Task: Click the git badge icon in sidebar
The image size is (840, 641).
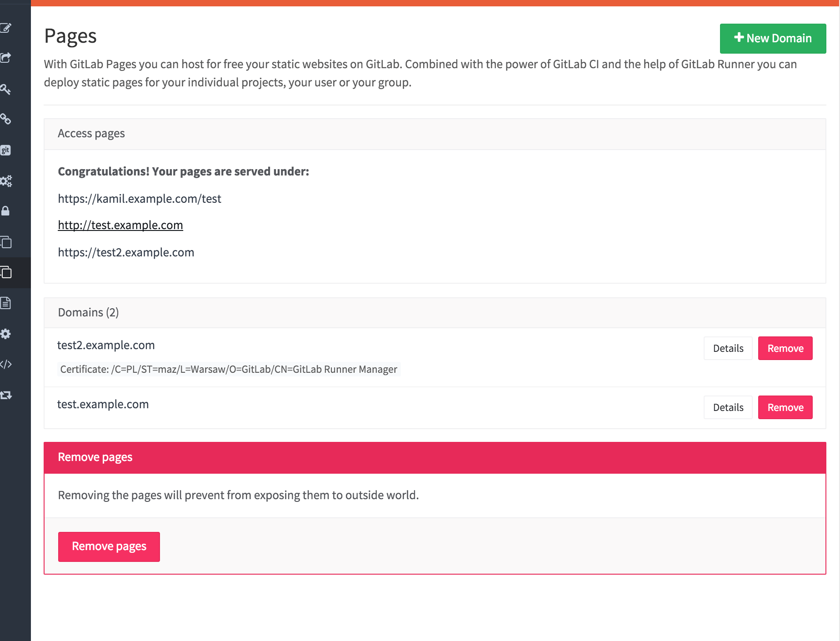Action: coord(6,150)
